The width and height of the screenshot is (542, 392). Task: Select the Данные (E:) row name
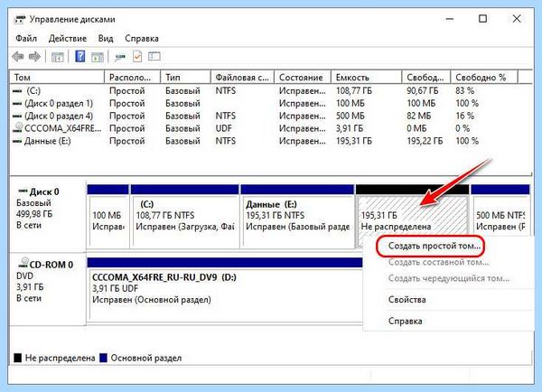[x=47, y=141]
